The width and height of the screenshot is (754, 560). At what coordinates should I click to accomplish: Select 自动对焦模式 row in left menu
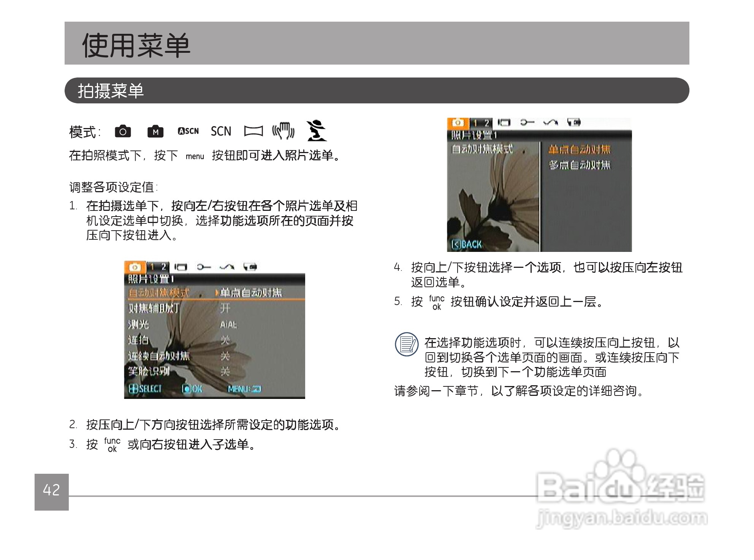(158, 293)
